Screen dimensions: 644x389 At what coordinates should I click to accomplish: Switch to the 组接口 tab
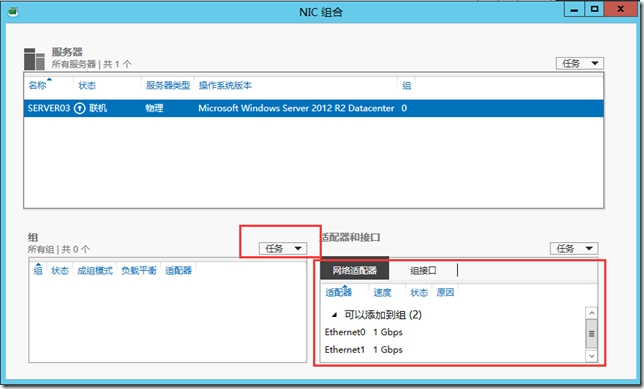coord(423,270)
